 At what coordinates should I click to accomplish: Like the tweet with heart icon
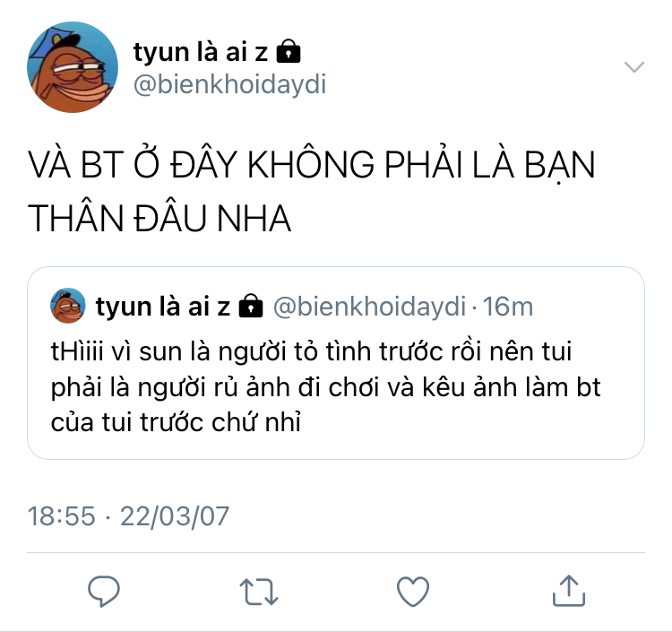(x=413, y=592)
